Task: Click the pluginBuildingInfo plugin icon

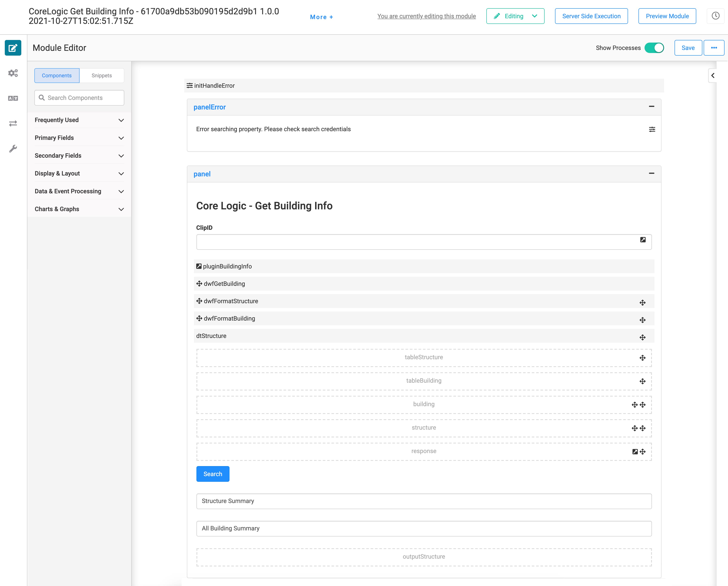Action: [199, 266]
